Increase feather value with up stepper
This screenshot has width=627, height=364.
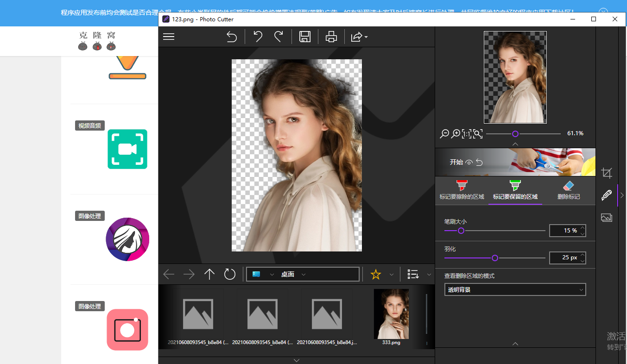[583, 255]
